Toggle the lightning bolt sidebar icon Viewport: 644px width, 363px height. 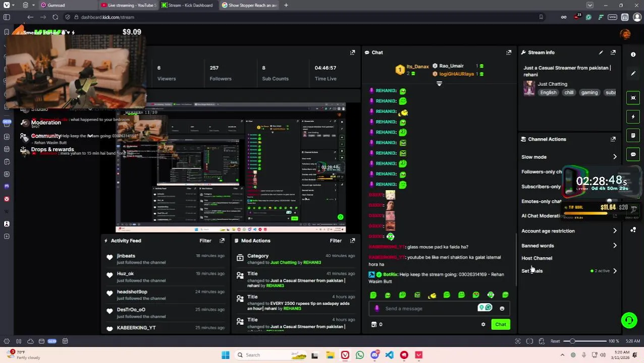(x=633, y=116)
